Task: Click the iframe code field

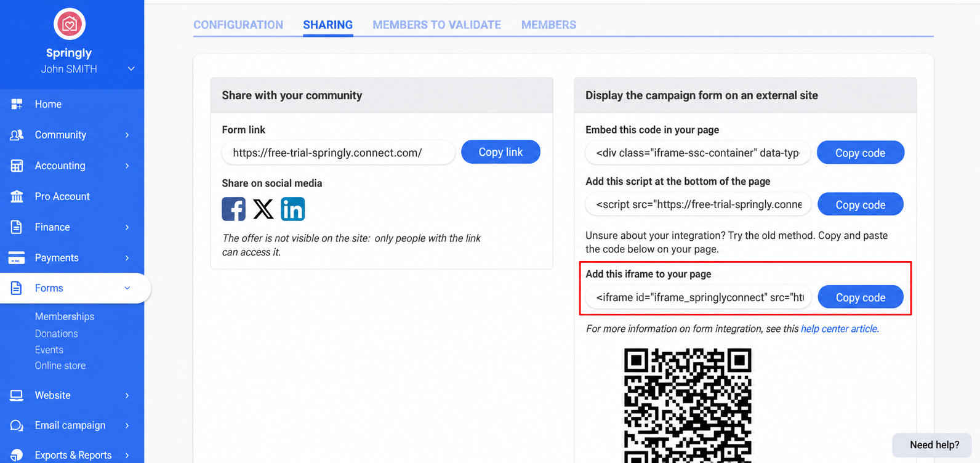Action: (699, 297)
